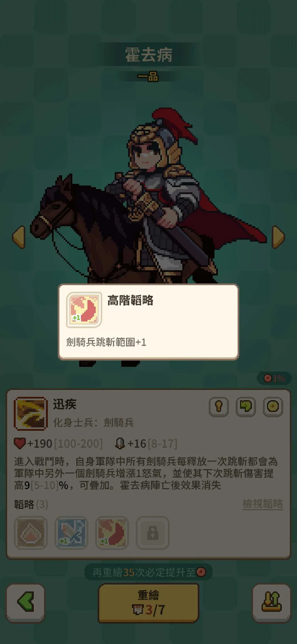The width and height of the screenshot is (297, 644).
Task: Select the blue sword 韜略 slot
Action: tap(71, 533)
